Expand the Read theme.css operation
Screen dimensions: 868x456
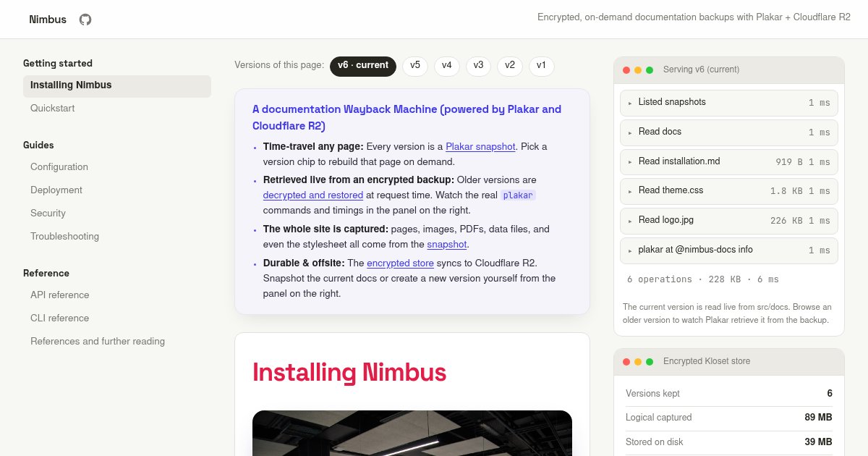pos(729,191)
